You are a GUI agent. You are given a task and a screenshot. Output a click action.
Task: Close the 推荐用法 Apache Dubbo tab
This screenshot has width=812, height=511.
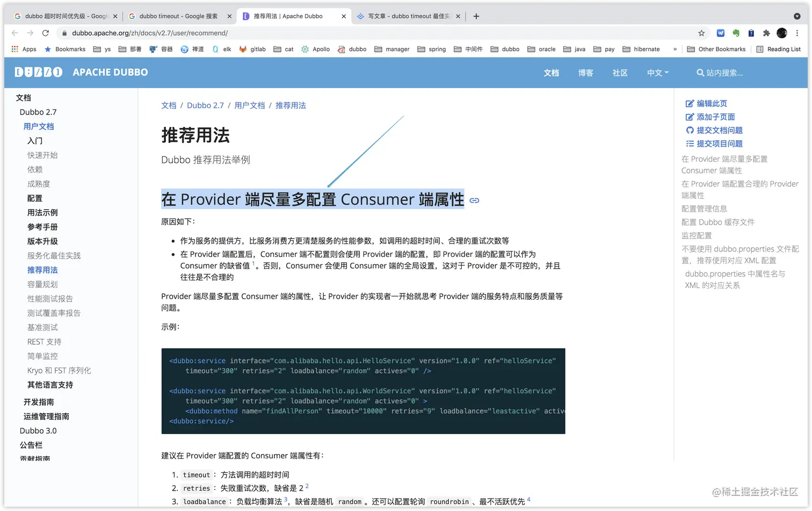(x=344, y=16)
